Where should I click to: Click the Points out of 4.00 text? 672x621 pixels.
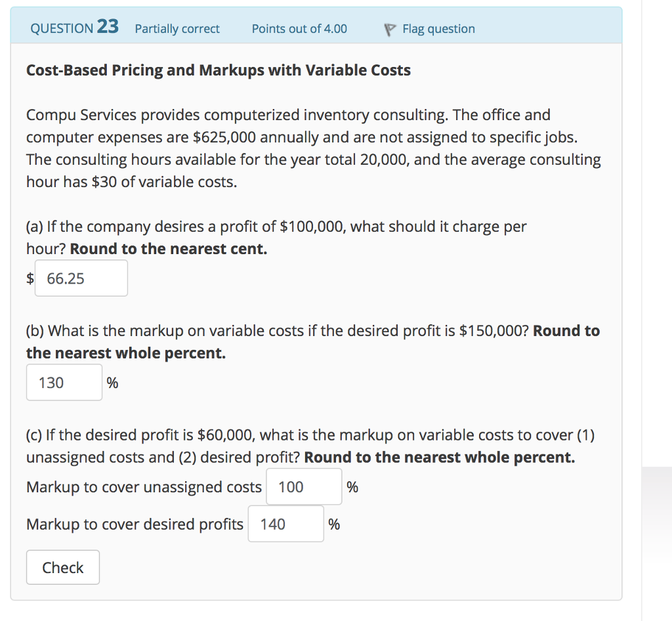299,29
